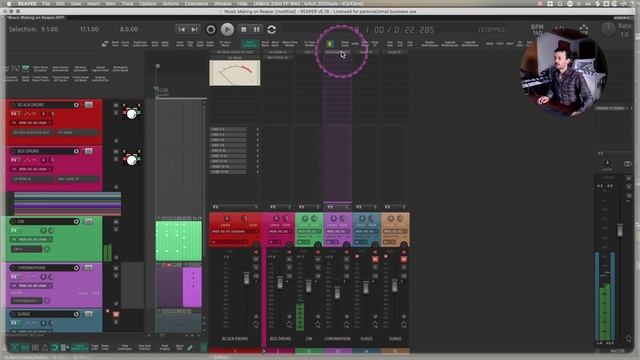640x360 pixels.
Task: Click the colored icon in top toolbar
Action: [x=330, y=43]
